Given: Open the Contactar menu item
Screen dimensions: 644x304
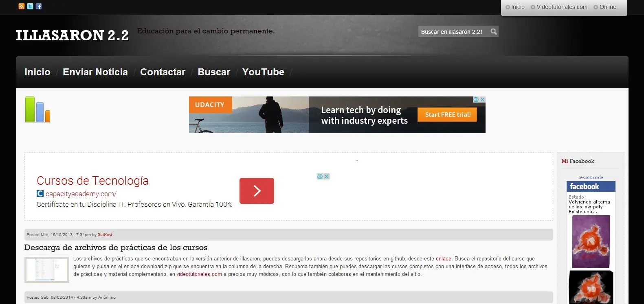Looking at the screenshot, I should 163,72.
